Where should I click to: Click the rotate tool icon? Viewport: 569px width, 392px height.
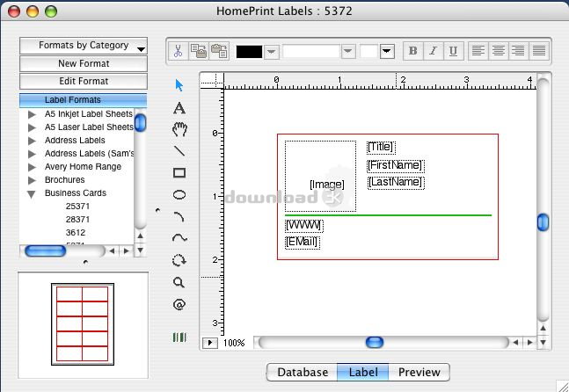179,261
